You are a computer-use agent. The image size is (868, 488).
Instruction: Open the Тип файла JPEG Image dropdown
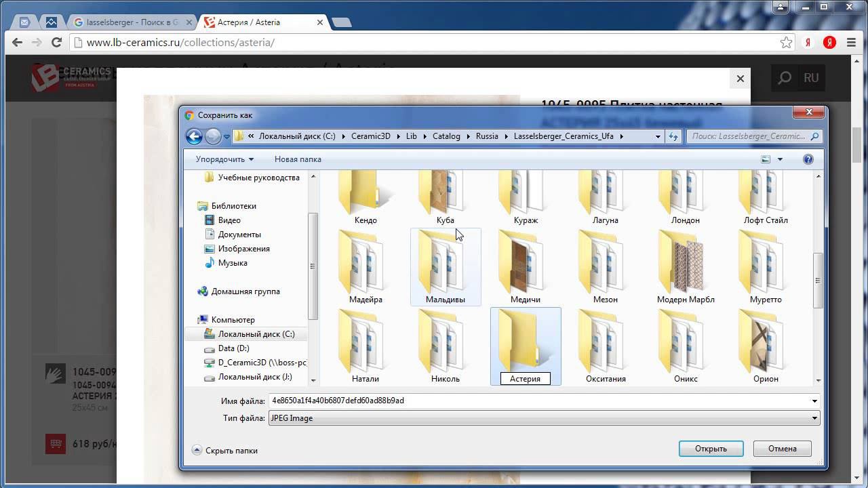coord(545,418)
